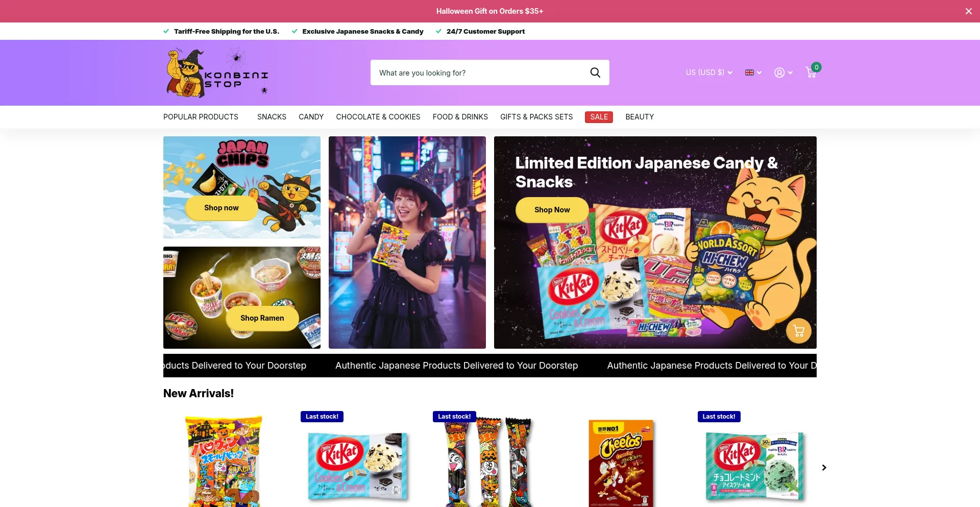Open the Cheetos product thumbnail
980x507 pixels.
(621, 462)
